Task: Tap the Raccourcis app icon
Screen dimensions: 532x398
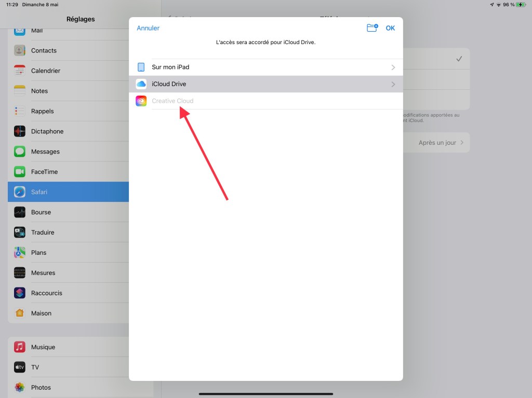Action: coord(20,293)
